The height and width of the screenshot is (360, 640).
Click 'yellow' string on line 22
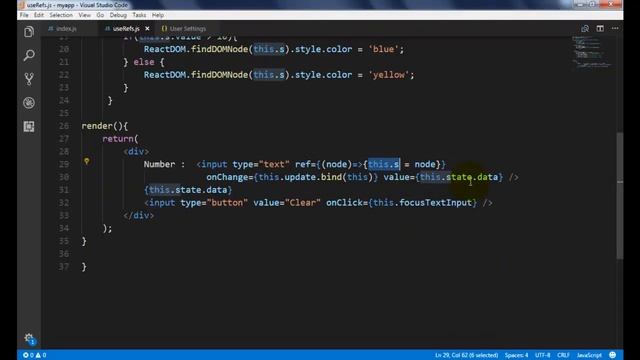[x=389, y=75]
